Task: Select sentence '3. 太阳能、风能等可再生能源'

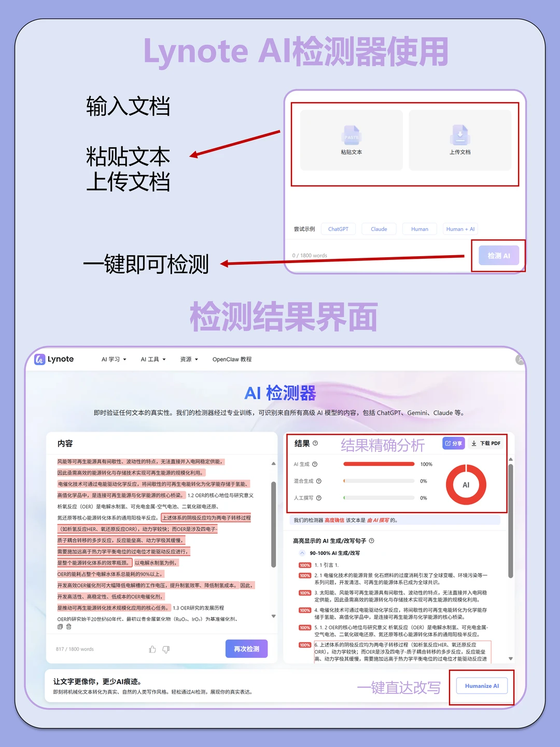Action: (400, 596)
